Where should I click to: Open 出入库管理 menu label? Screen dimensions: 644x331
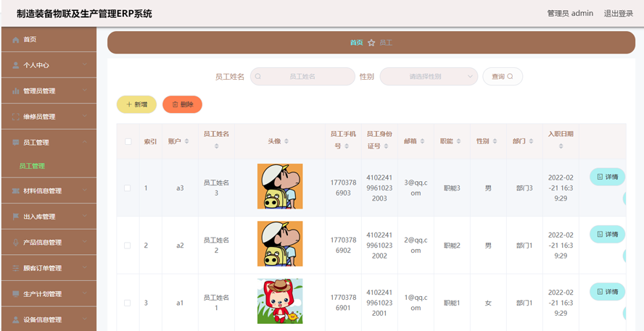point(39,217)
